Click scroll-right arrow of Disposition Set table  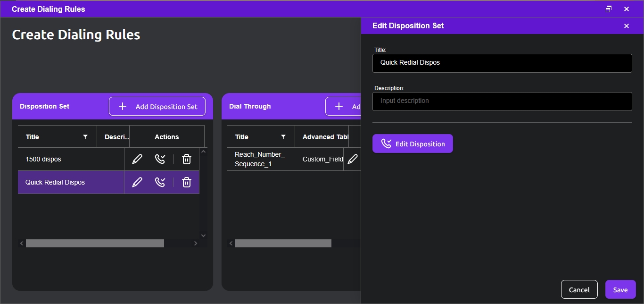click(x=196, y=243)
